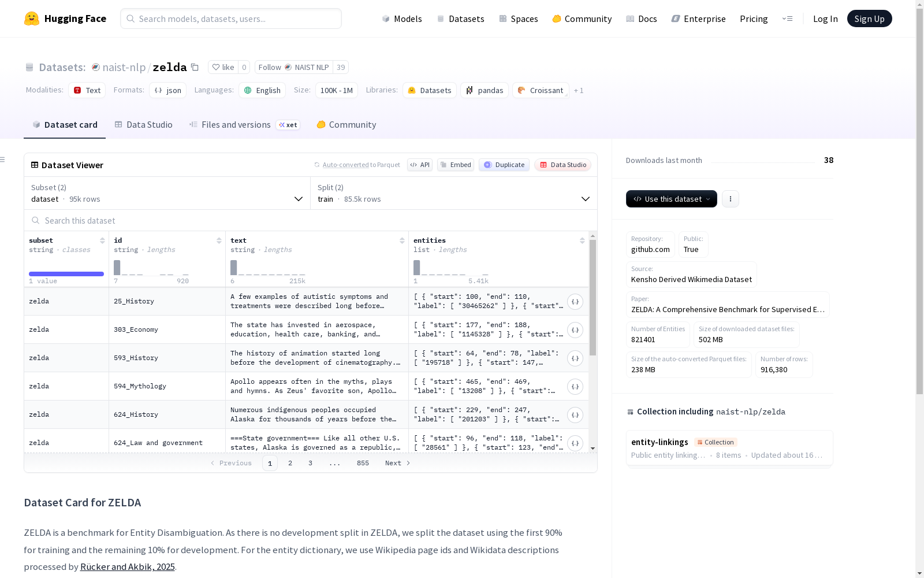Screen dimensions: 924x578
Task: Open Community in the top navigation
Action: [x=582, y=18]
